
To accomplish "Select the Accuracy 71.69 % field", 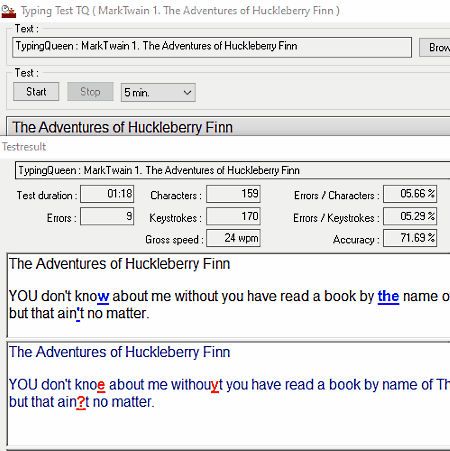I will click(x=410, y=238).
